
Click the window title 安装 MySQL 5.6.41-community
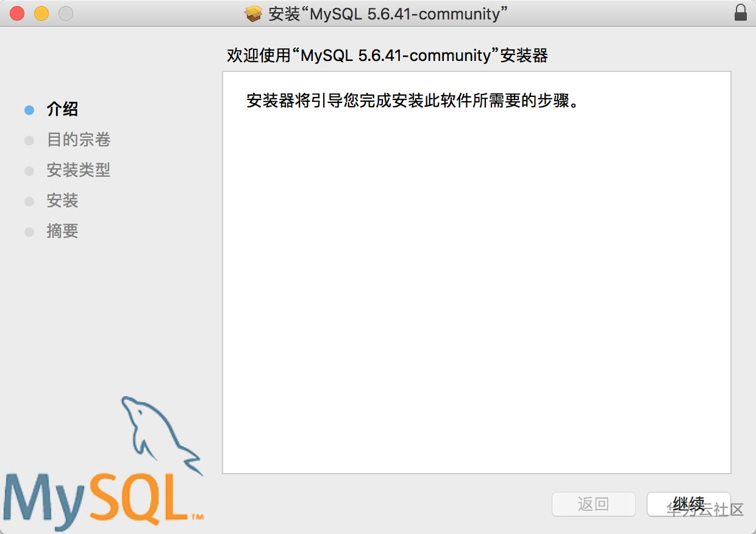tap(389, 14)
